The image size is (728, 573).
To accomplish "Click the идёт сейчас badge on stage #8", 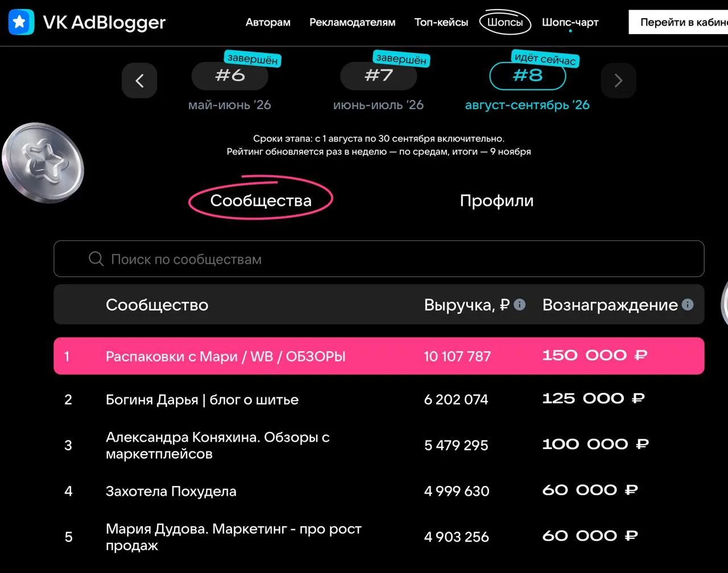I will (x=545, y=58).
